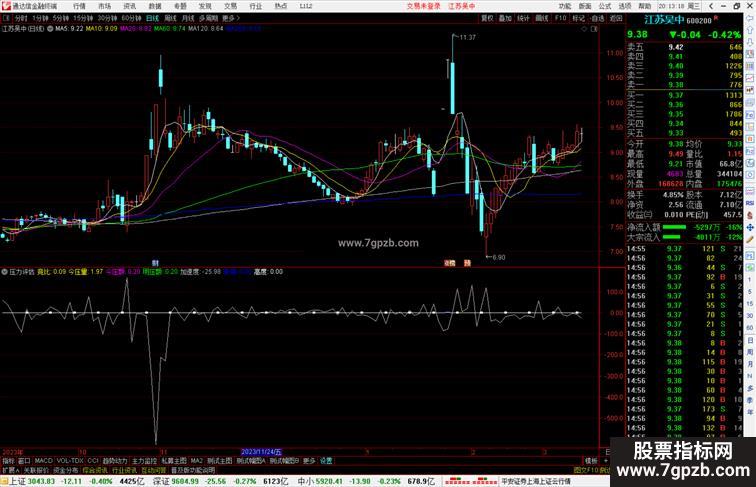Open the 行情 menu
This screenshot has height=487, width=756.
pos(79,6)
